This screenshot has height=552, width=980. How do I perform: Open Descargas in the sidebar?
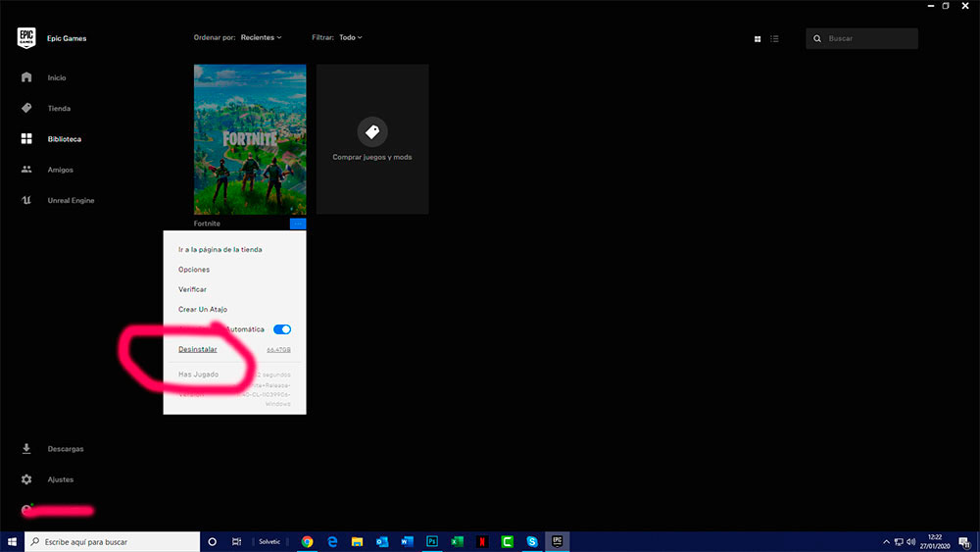click(65, 448)
